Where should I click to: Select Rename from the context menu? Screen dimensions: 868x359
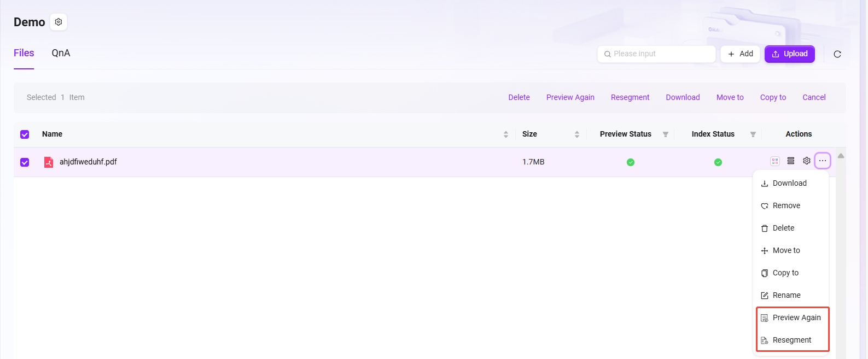786,295
